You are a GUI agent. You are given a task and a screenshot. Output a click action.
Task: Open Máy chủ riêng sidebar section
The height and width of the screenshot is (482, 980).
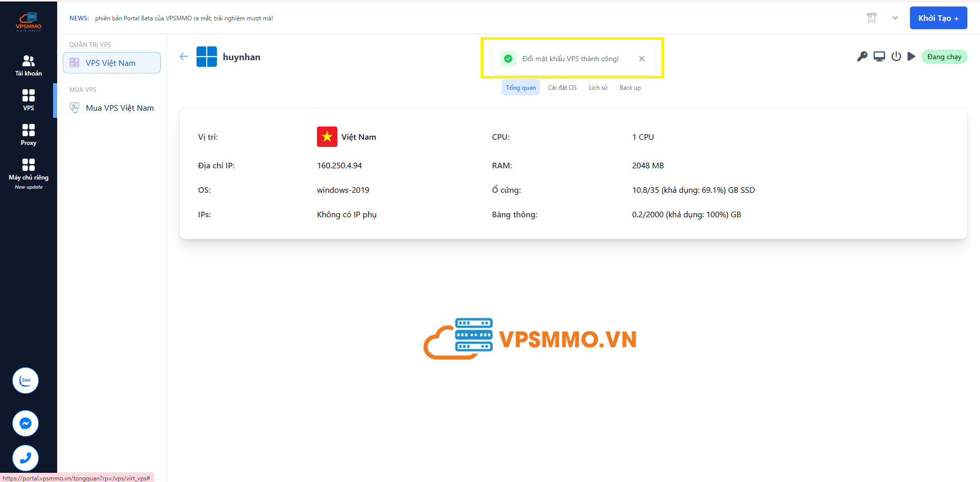point(29,170)
